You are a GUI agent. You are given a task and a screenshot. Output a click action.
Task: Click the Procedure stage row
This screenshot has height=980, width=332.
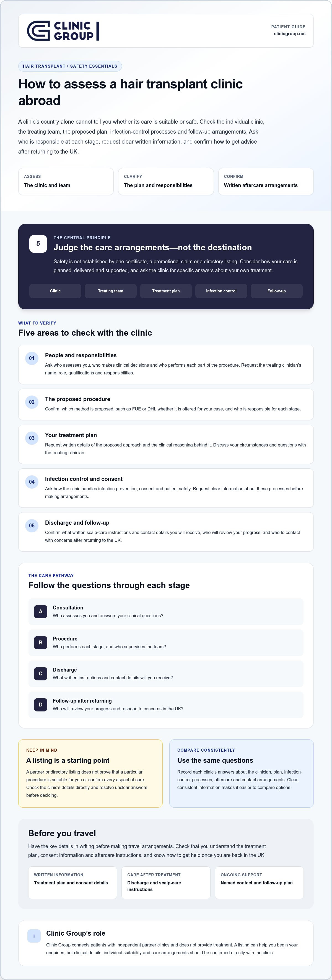pyautogui.click(x=166, y=642)
